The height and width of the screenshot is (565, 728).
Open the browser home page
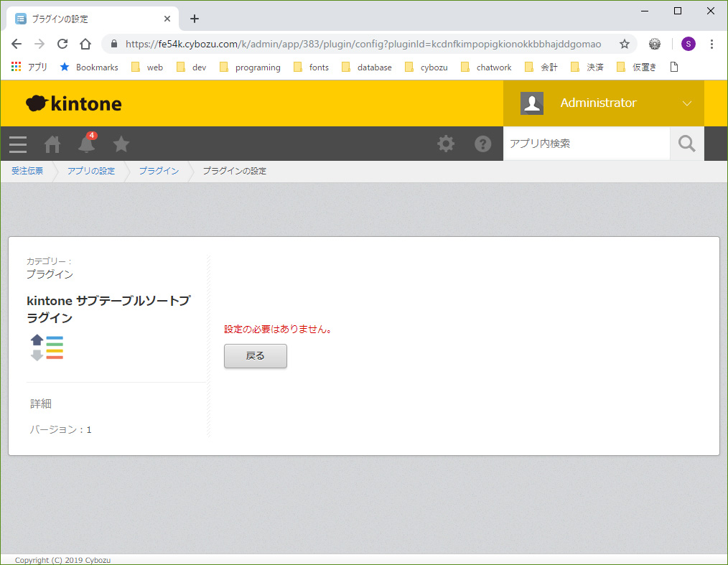[x=85, y=44]
